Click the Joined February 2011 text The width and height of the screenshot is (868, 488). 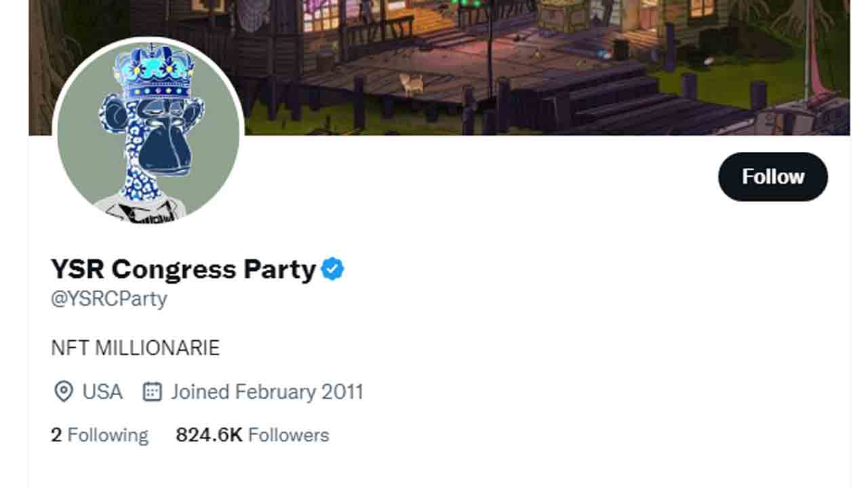coord(267,392)
